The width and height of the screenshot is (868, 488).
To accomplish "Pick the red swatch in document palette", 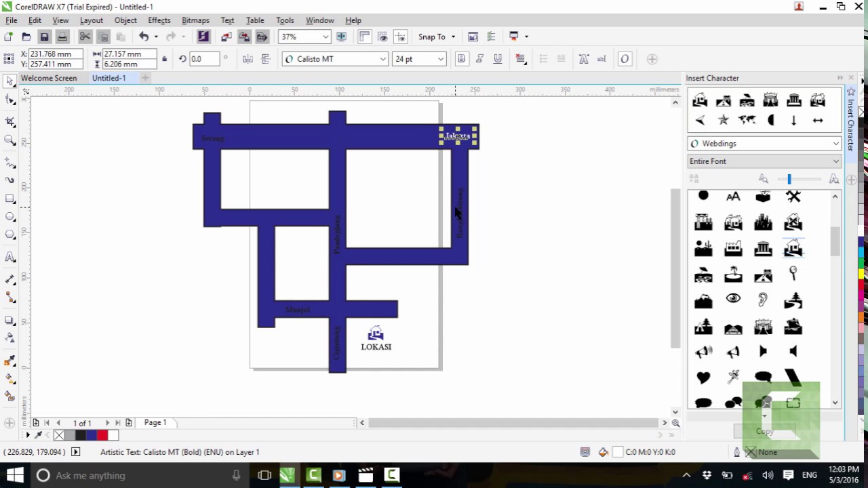I will point(102,435).
